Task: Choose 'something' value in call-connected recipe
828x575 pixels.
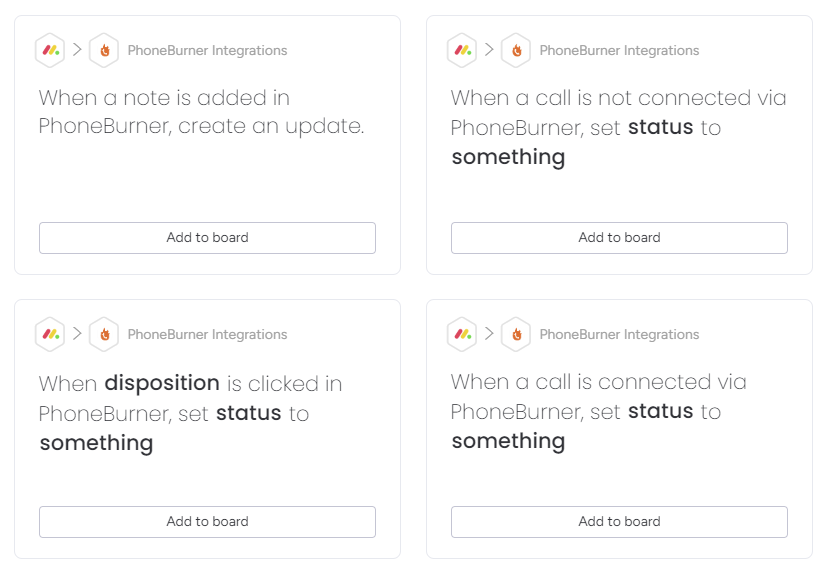Action: pos(508,441)
